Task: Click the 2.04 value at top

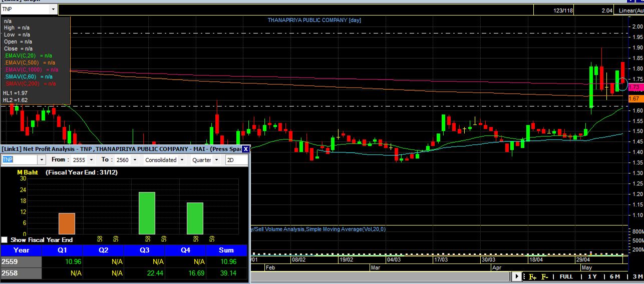Action: point(607,10)
